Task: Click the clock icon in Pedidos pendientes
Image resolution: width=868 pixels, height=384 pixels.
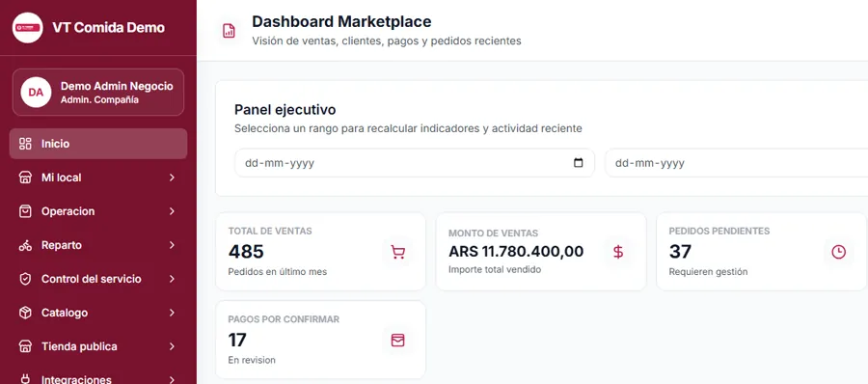Action: click(839, 252)
